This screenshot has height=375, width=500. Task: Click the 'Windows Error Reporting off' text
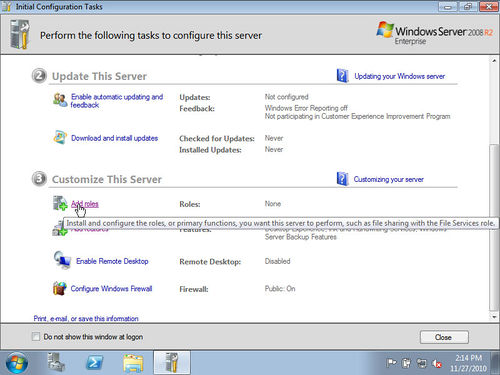click(306, 108)
